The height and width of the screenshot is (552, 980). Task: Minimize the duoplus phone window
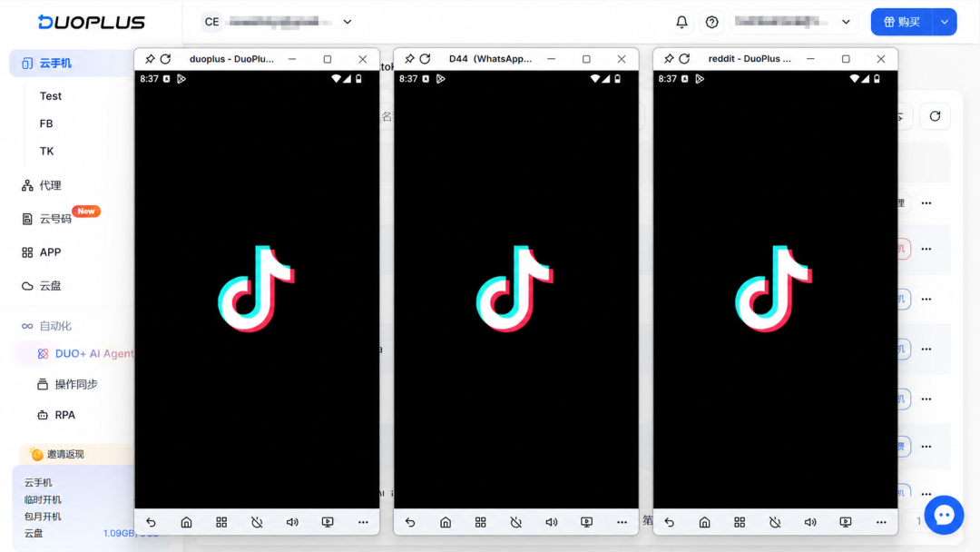pyautogui.click(x=292, y=59)
